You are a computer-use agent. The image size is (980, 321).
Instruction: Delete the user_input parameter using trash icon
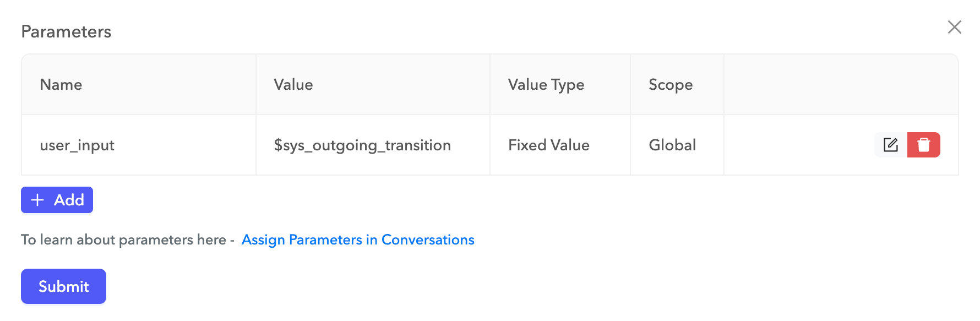point(923,145)
